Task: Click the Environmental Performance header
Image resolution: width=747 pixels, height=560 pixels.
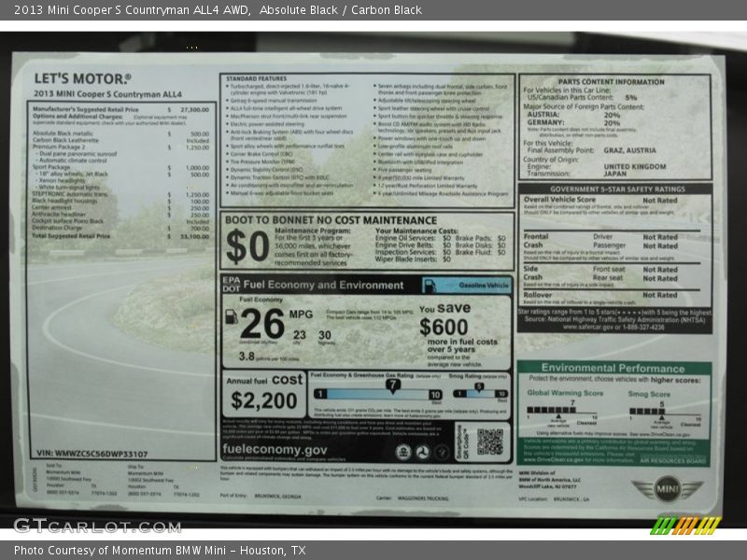Action: tap(613, 368)
